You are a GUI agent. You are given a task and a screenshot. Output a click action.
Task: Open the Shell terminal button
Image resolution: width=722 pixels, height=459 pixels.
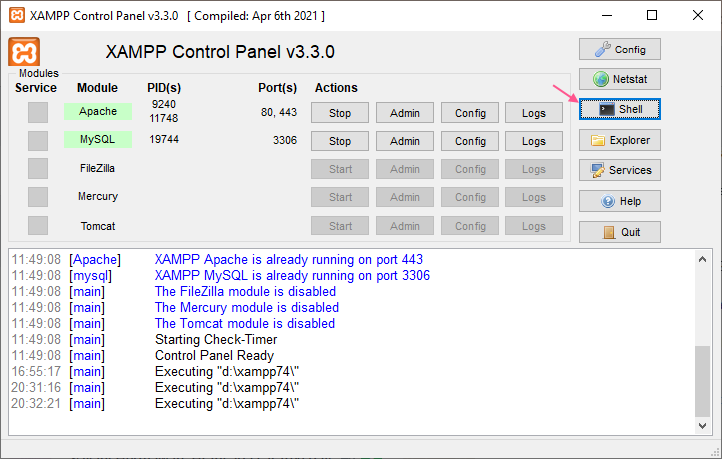(619, 109)
